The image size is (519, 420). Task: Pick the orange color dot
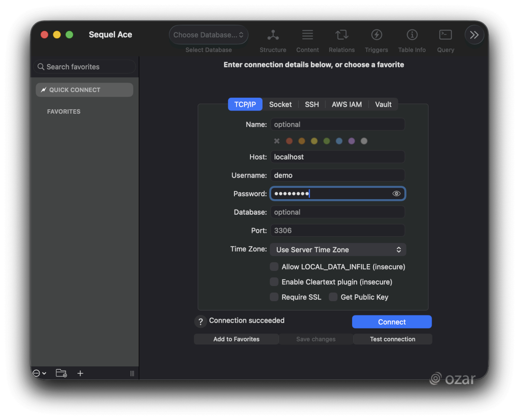[x=302, y=141]
